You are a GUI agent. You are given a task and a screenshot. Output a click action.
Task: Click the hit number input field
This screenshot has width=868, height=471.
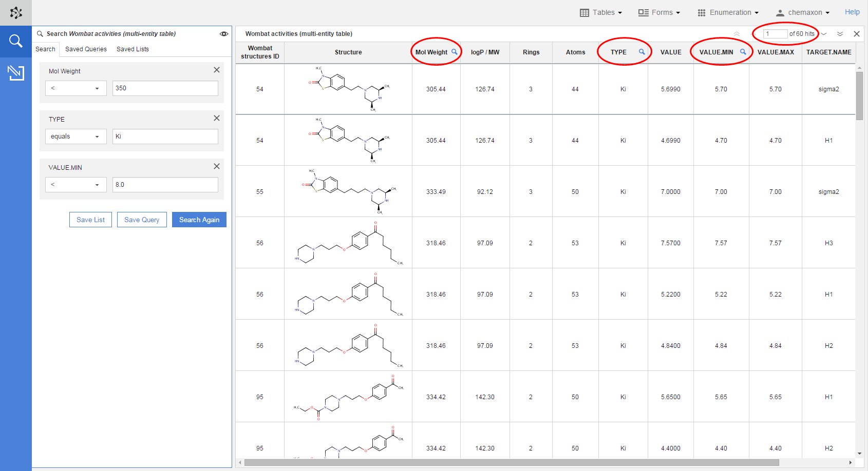[x=775, y=34]
